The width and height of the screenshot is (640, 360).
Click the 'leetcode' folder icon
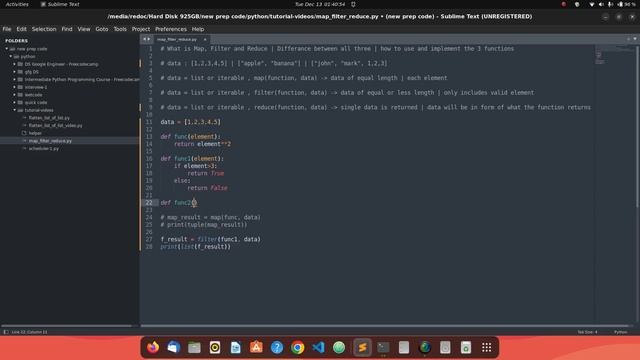[x=20, y=95]
